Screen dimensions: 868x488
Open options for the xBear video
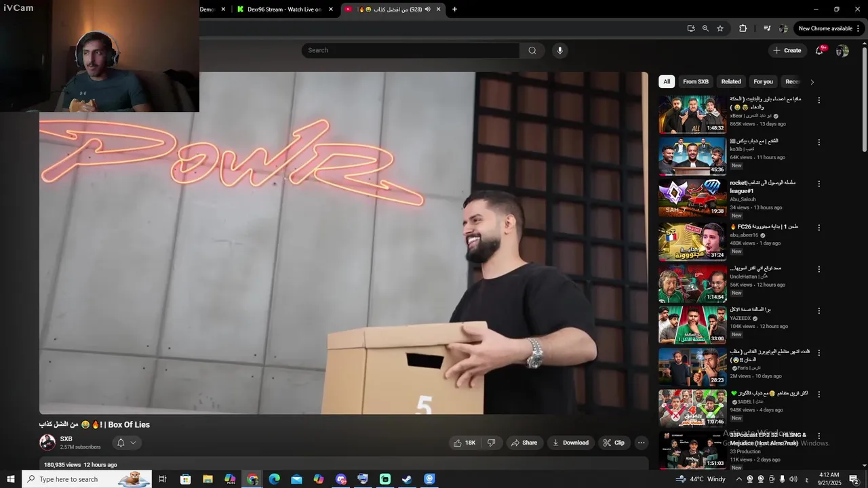click(x=818, y=100)
